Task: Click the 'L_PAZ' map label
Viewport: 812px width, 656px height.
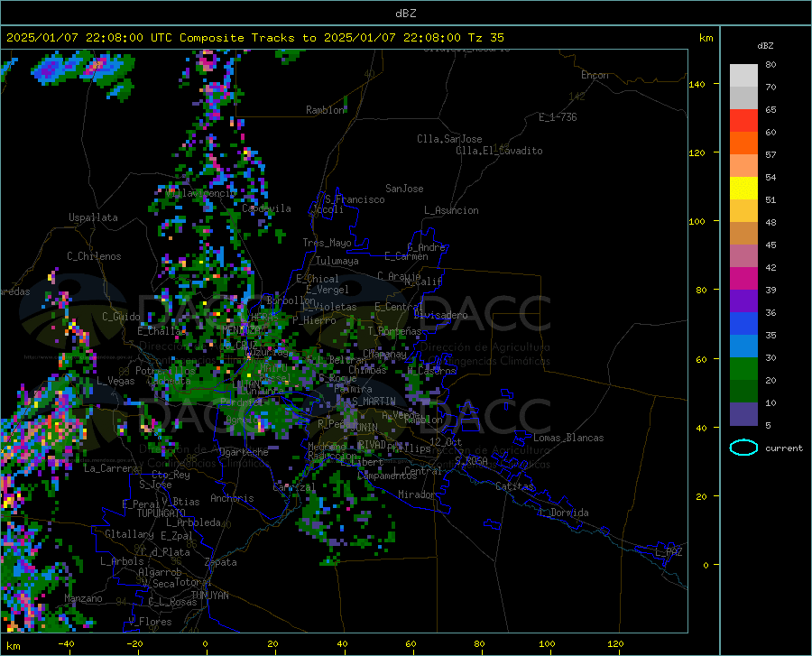Action: pos(669,552)
